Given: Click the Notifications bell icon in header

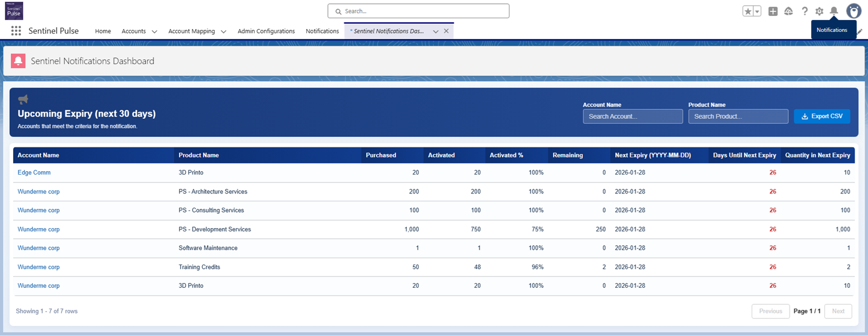Looking at the screenshot, I should coord(834,11).
